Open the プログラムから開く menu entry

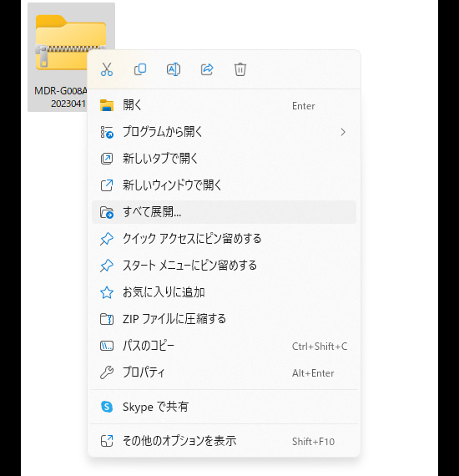(224, 132)
